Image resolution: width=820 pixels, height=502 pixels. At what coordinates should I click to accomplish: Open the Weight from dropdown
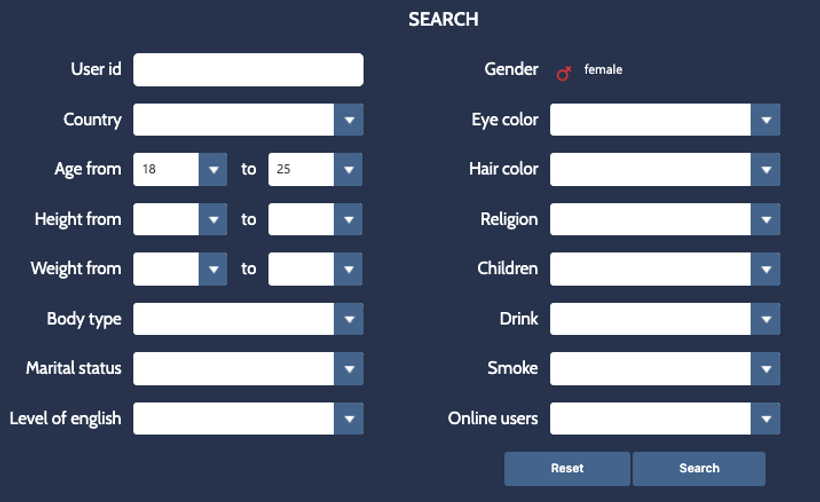[x=180, y=269]
